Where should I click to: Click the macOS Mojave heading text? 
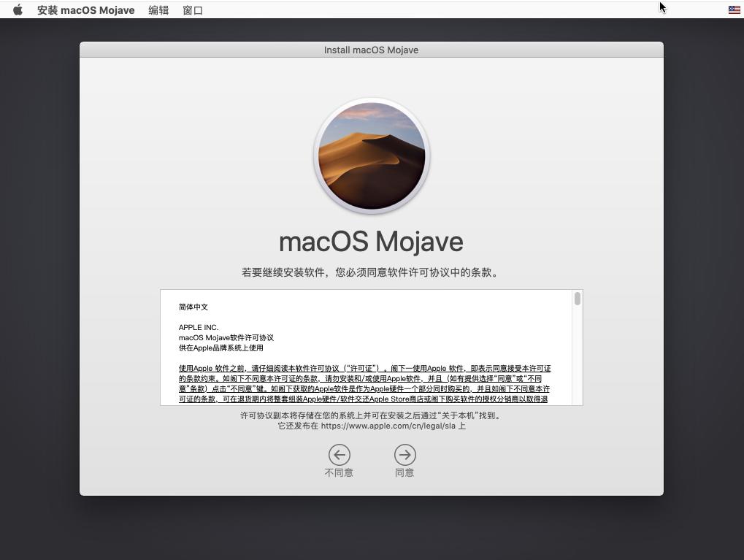[x=371, y=241]
